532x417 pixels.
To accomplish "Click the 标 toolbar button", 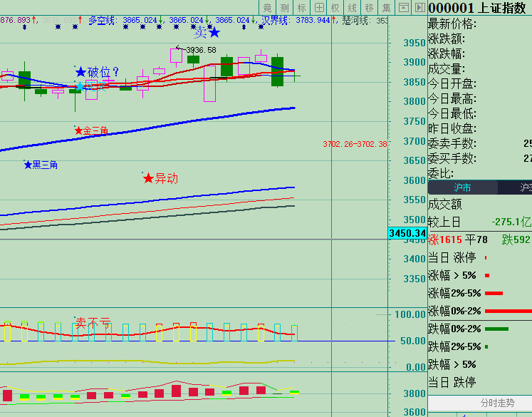I will (x=302, y=7).
